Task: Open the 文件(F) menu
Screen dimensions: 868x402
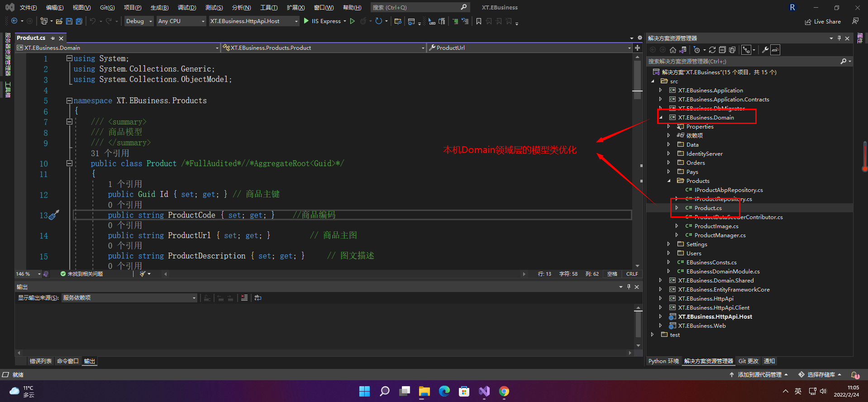Action: 28,8
